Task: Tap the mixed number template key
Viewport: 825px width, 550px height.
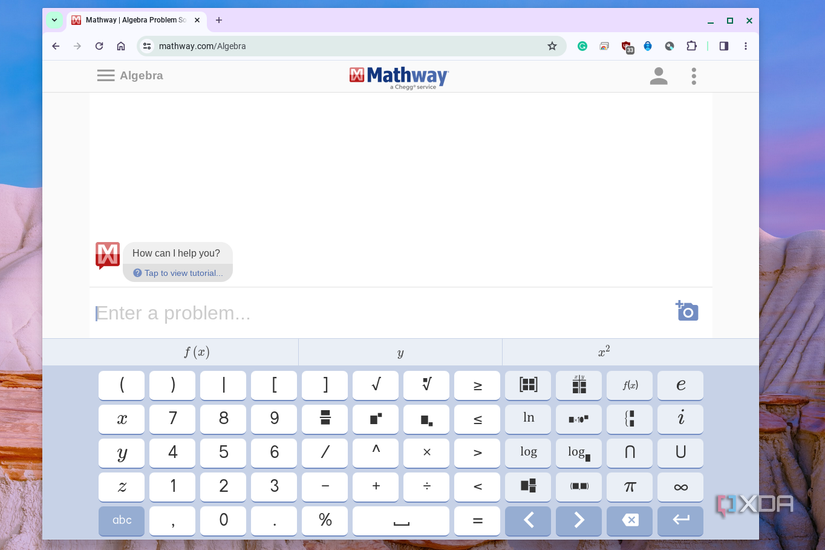Action: (528, 486)
